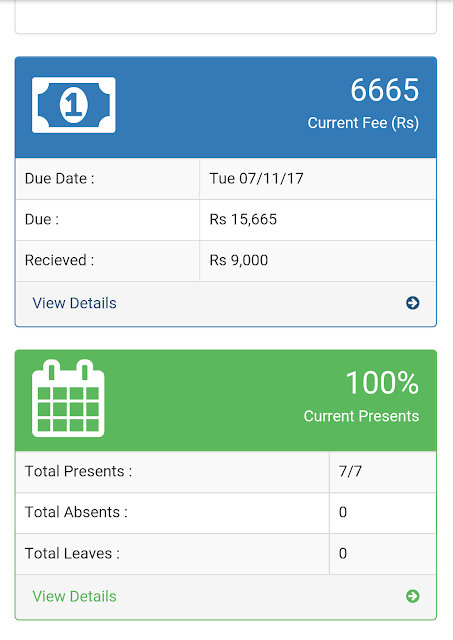Click the Rs 9,000 received amount
This screenshot has height=640, width=453.
click(239, 260)
